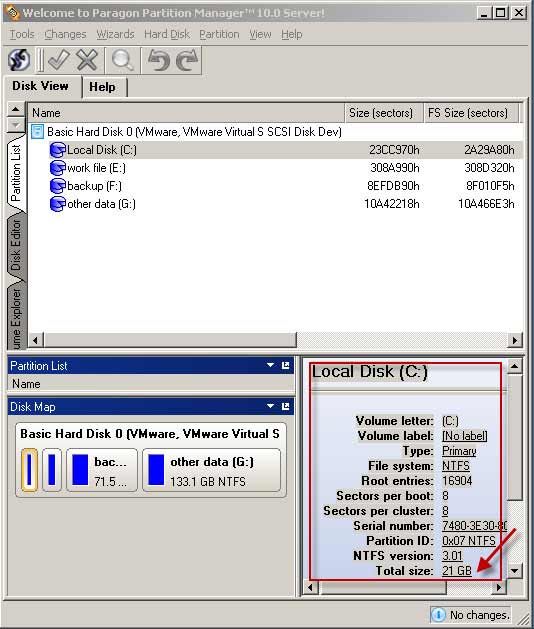The height and width of the screenshot is (629, 534).
Task: Click the properties pane scroll down arrow
Action: (x=515, y=570)
